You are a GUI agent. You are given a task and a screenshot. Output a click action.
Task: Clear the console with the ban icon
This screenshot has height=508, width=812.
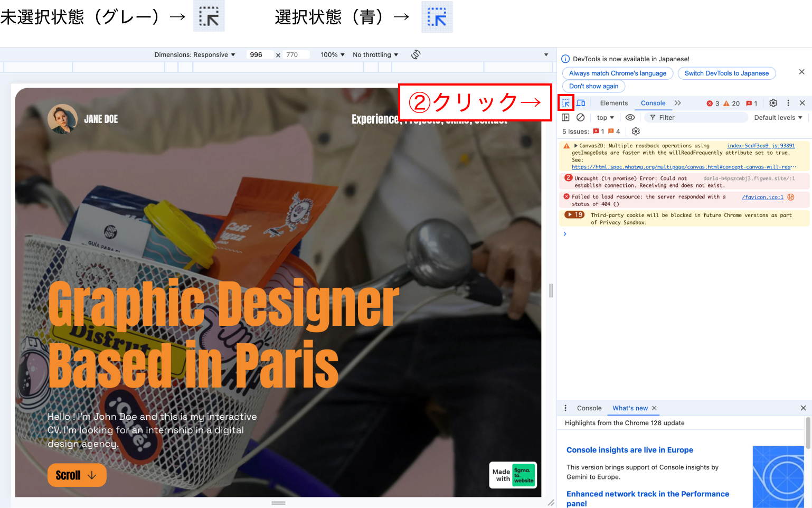tap(580, 117)
